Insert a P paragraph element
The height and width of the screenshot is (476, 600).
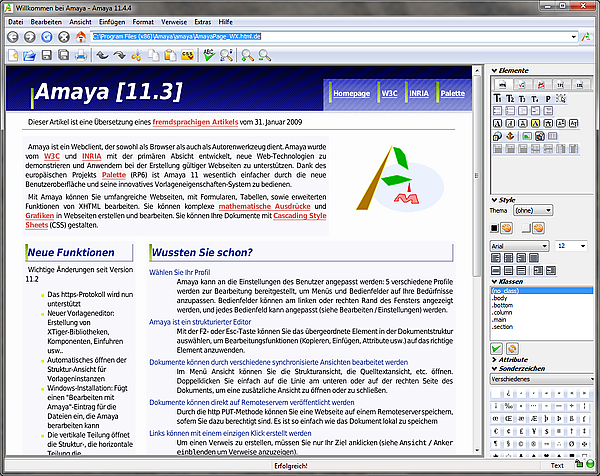[549, 99]
